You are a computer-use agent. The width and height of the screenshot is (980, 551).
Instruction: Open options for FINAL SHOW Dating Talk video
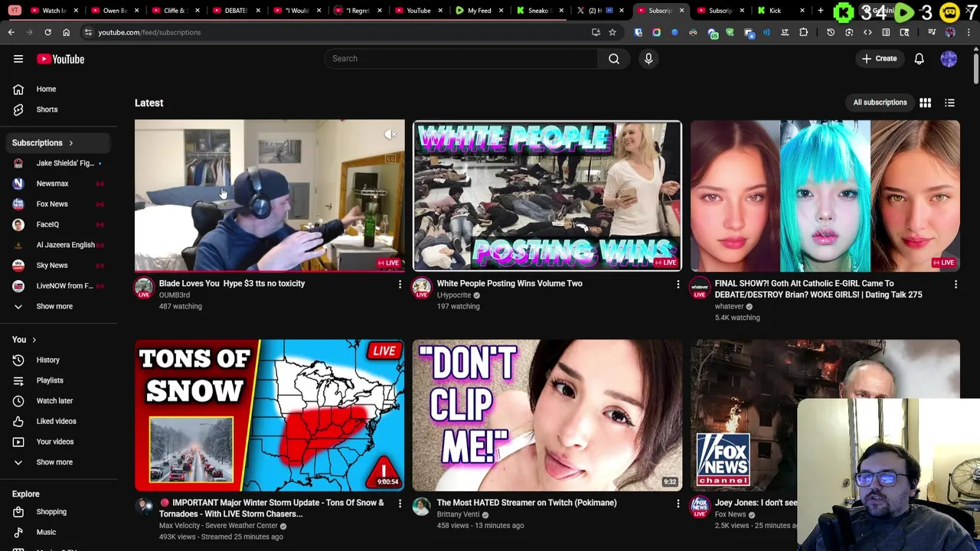coord(955,285)
